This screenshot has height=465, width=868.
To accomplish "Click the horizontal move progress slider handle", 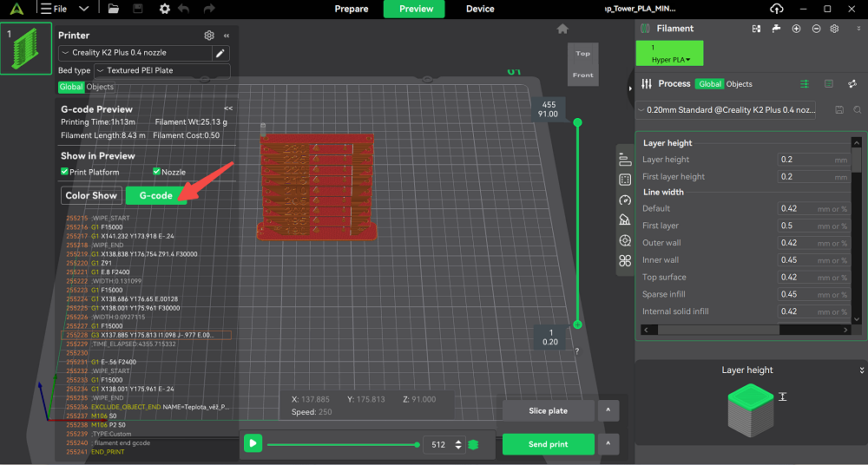I will point(418,444).
